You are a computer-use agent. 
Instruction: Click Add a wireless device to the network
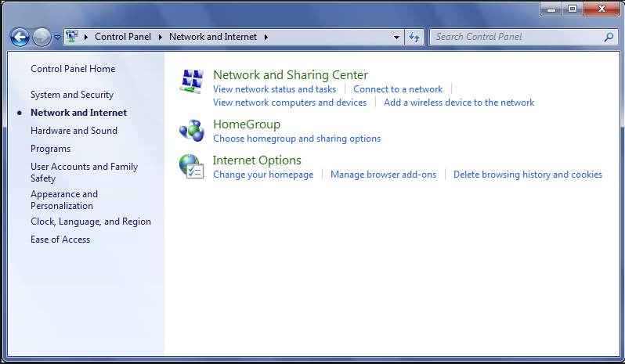click(459, 103)
